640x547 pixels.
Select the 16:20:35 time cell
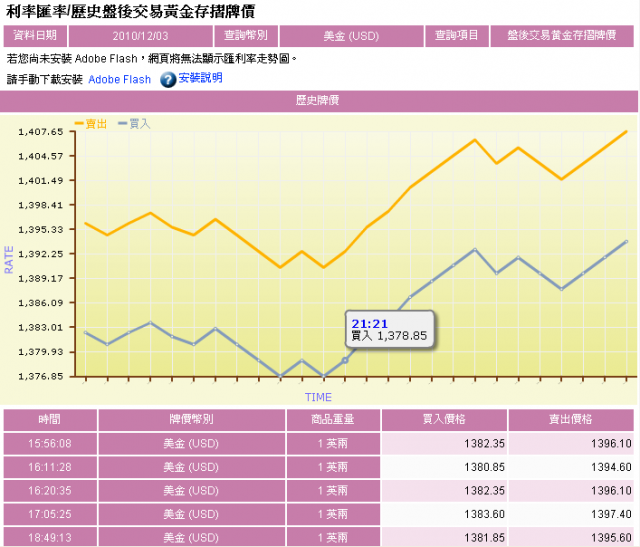[x=50, y=491]
